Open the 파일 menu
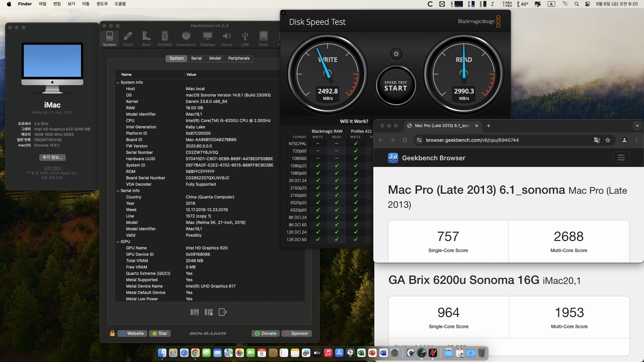 point(43,4)
